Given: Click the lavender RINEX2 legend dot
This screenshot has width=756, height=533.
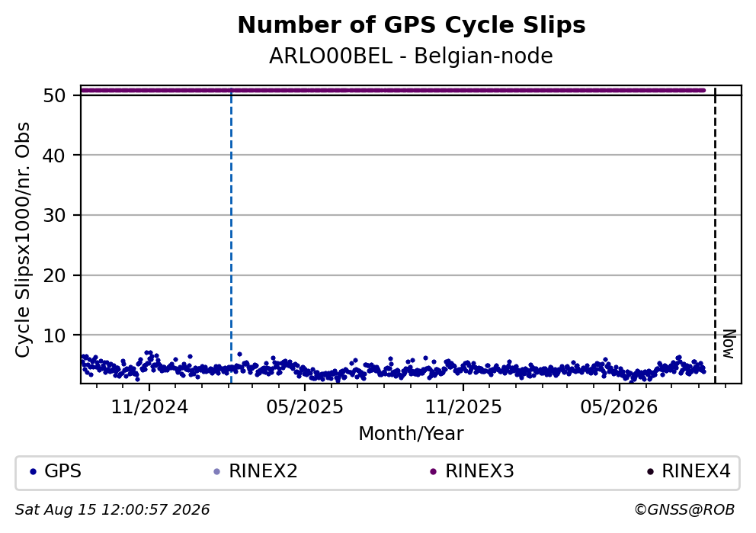Looking at the screenshot, I should point(217,472).
